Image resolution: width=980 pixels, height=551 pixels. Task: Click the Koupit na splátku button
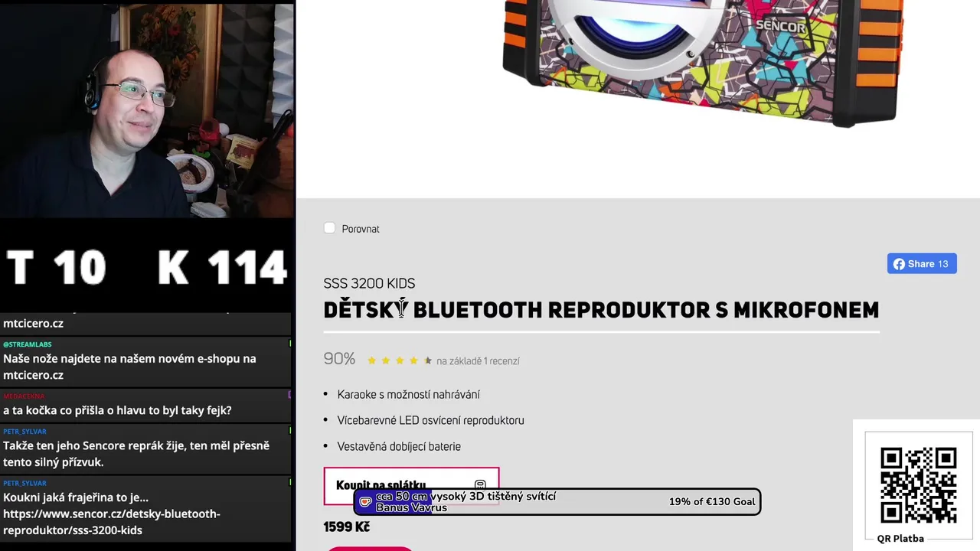[x=411, y=485]
